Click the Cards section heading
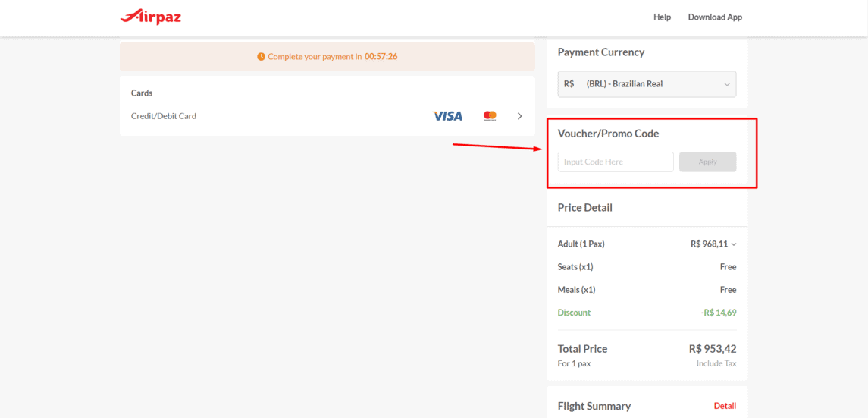The image size is (868, 418). coord(142,93)
